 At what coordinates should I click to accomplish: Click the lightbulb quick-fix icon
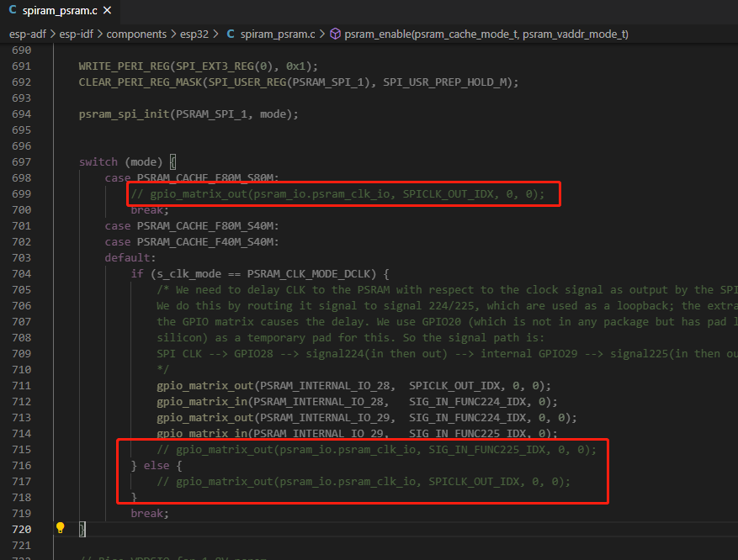pyautogui.click(x=61, y=528)
